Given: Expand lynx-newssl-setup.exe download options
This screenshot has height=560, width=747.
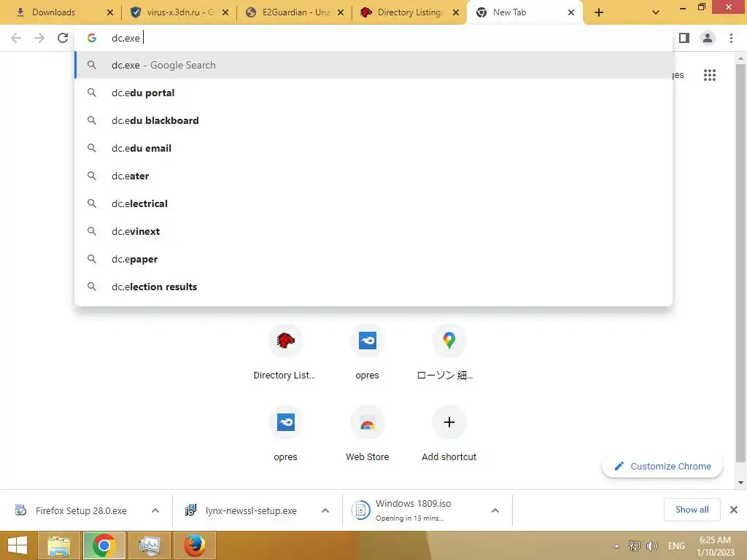Looking at the screenshot, I should pyautogui.click(x=325, y=510).
